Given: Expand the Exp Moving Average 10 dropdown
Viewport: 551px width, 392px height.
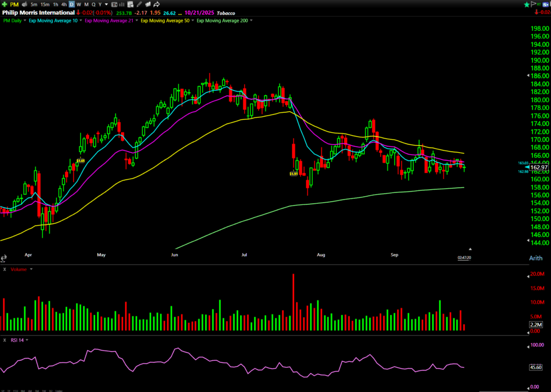Looking at the screenshot, I should pyautogui.click(x=81, y=20).
